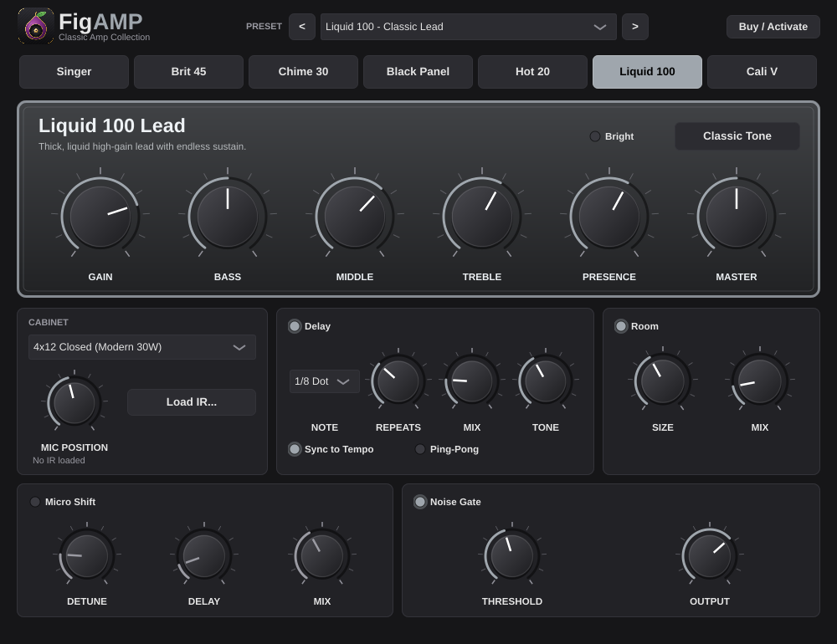The width and height of the screenshot is (837, 644).
Task: Click the Buy / Activate button
Action: pos(773,27)
